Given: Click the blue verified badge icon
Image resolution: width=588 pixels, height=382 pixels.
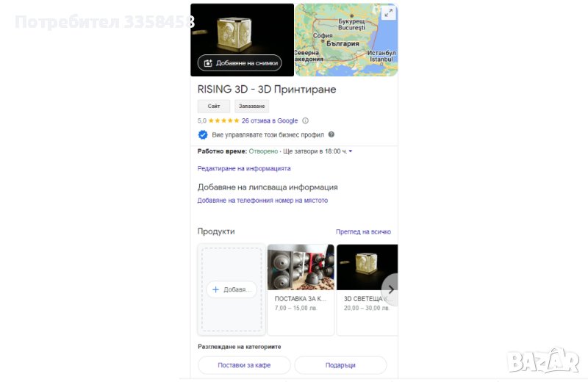Looking at the screenshot, I should pos(203,135).
